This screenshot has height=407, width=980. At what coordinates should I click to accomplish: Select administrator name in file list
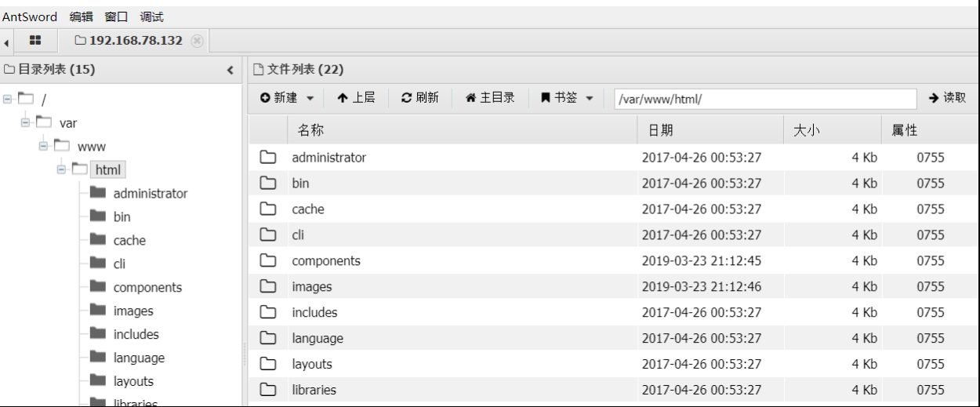(x=329, y=158)
